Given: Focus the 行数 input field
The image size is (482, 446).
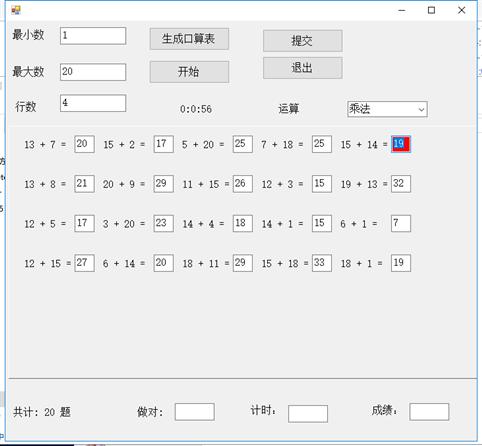Looking at the screenshot, I should pos(93,103).
